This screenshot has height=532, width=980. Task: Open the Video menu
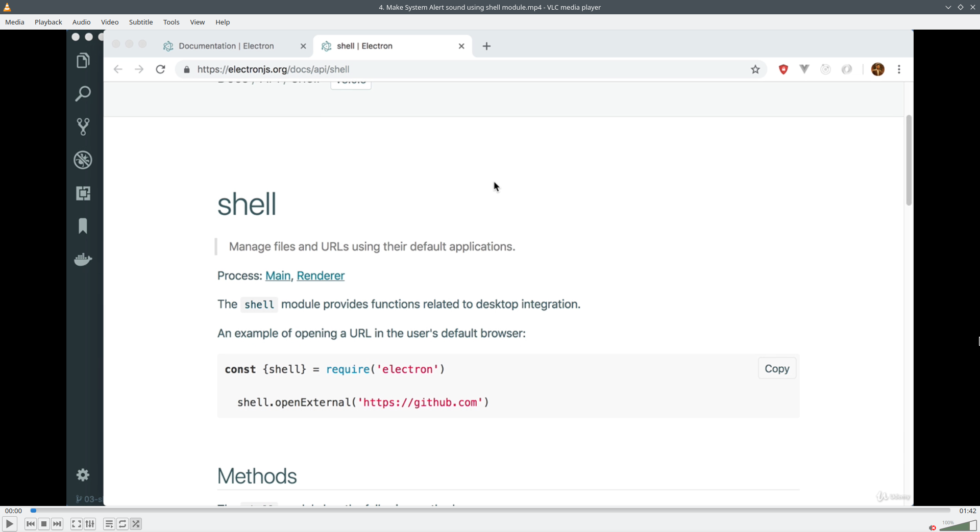110,22
